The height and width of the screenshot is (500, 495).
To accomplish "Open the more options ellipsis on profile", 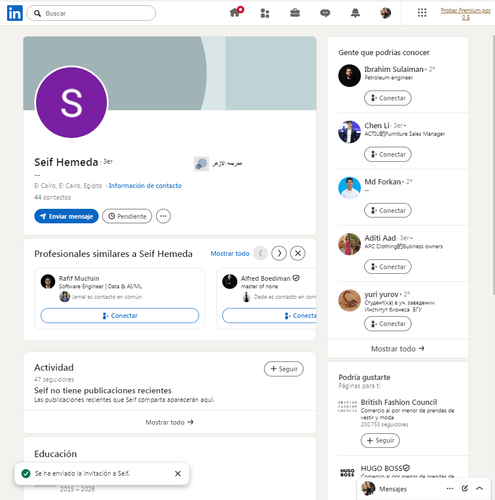I will tap(163, 216).
